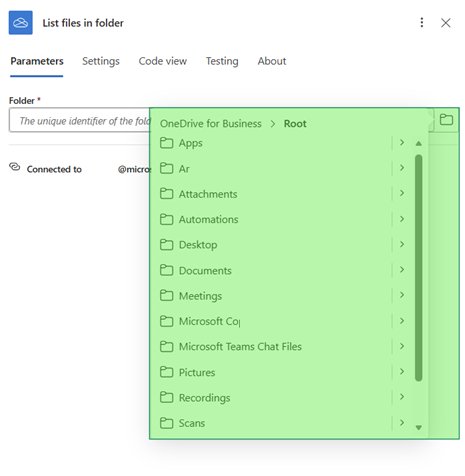The height and width of the screenshot is (476, 465).
Task: Click the scroll up arrow in folder list
Action: 419,143
